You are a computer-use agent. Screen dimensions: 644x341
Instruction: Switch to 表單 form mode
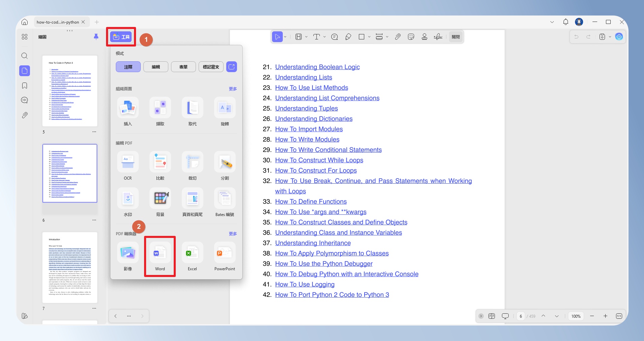[x=183, y=67]
